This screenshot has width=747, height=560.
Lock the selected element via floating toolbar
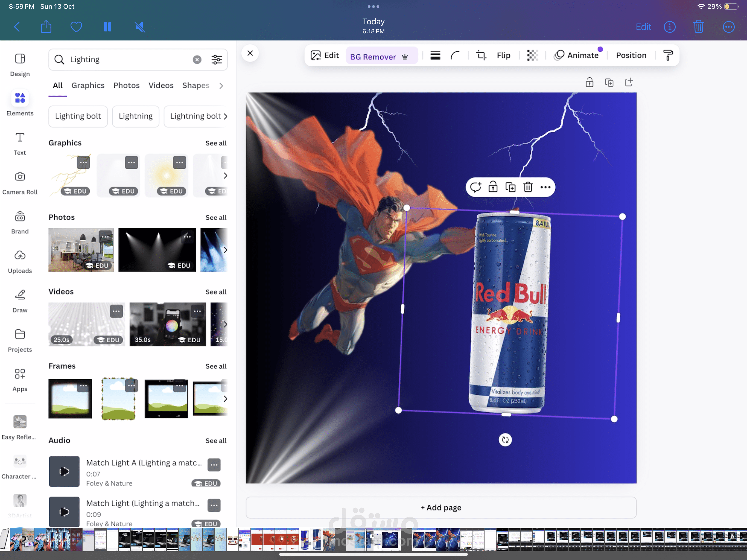493,187
